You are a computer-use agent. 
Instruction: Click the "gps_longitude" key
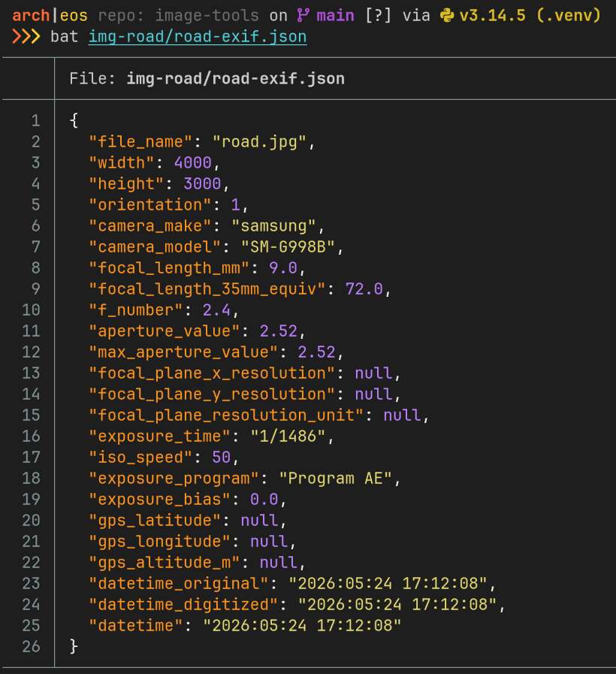pos(159,542)
